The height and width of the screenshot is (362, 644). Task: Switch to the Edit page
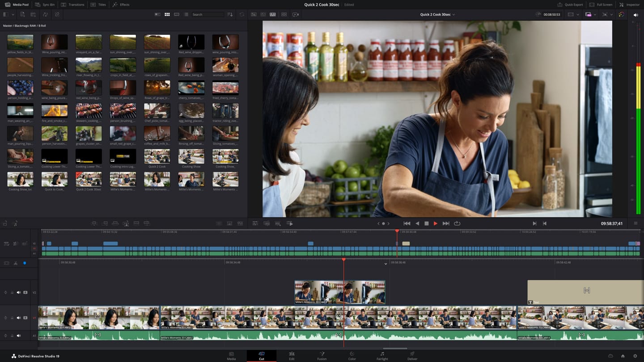tap(292, 355)
